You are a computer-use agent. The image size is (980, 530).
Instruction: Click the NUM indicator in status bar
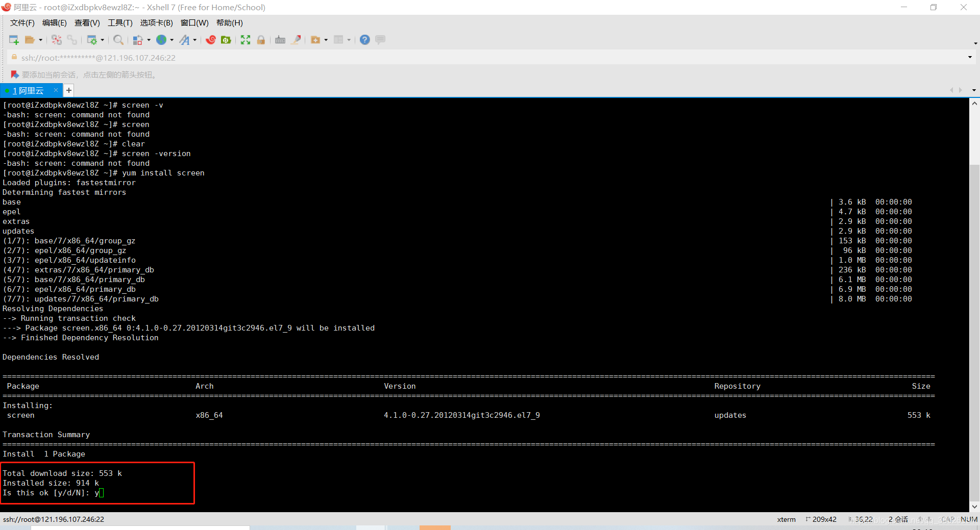pos(969,519)
